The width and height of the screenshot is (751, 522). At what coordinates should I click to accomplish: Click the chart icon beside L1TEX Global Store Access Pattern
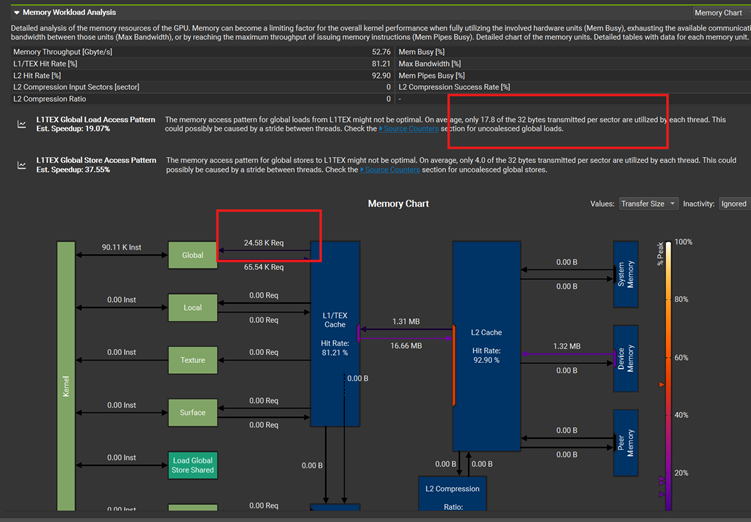[22, 165]
